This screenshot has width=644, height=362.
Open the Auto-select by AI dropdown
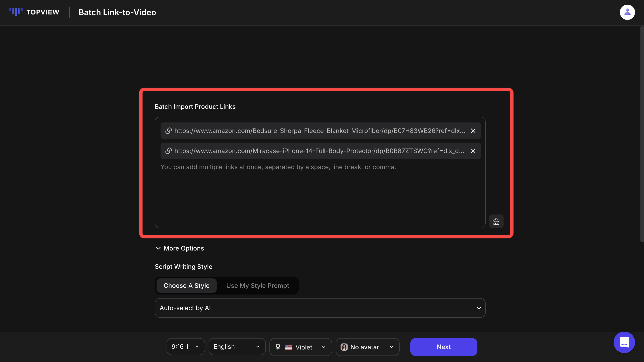click(x=320, y=308)
